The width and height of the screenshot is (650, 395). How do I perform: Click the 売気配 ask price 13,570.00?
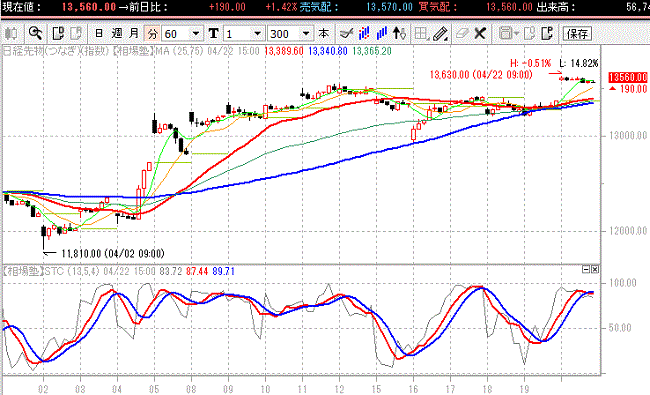point(390,7)
